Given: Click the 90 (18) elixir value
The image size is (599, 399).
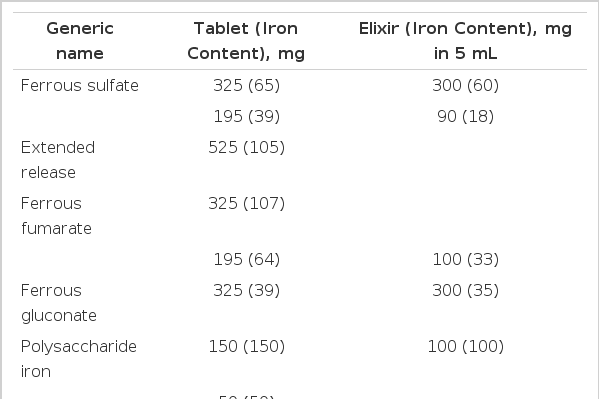Looking at the screenshot, I should point(465,116).
